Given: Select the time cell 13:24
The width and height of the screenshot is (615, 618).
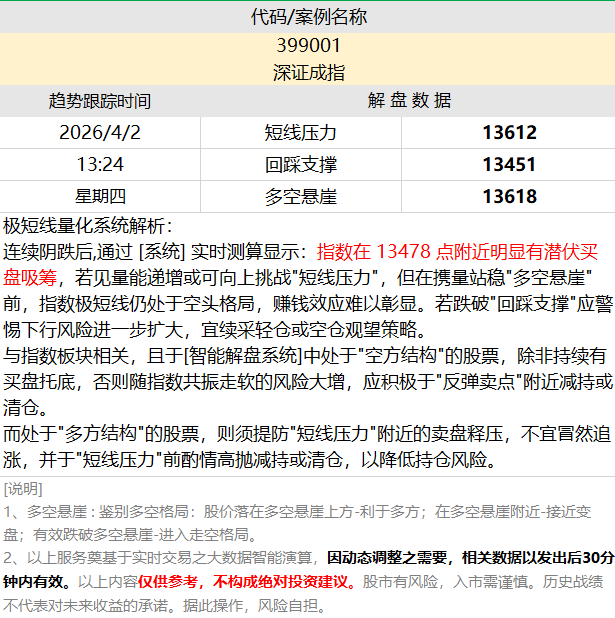Looking at the screenshot, I should [100, 165].
